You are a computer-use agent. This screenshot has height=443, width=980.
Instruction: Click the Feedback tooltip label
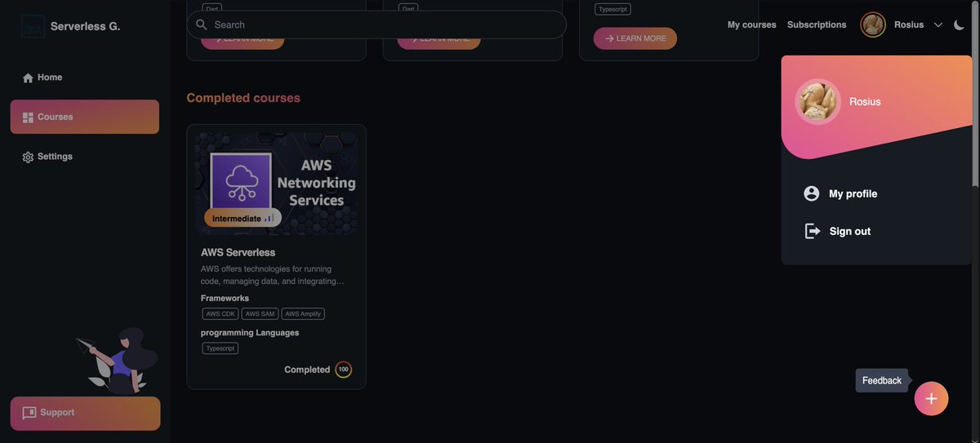coord(882,380)
